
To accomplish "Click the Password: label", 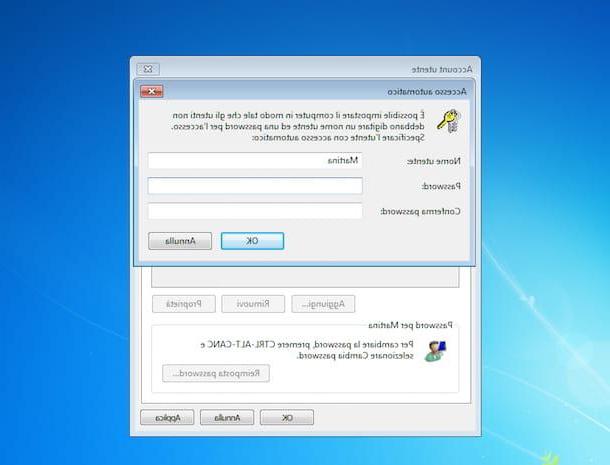I will [441, 186].
